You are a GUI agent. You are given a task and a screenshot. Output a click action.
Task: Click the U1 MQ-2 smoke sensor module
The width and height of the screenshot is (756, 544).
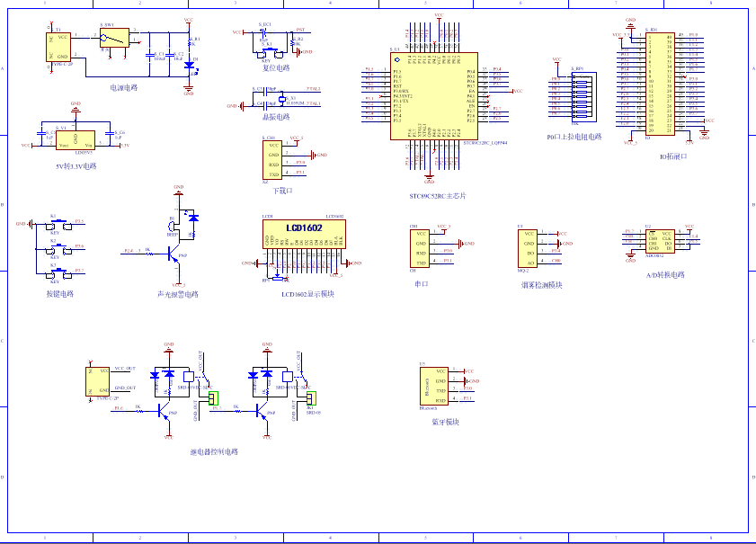(528, 248)
